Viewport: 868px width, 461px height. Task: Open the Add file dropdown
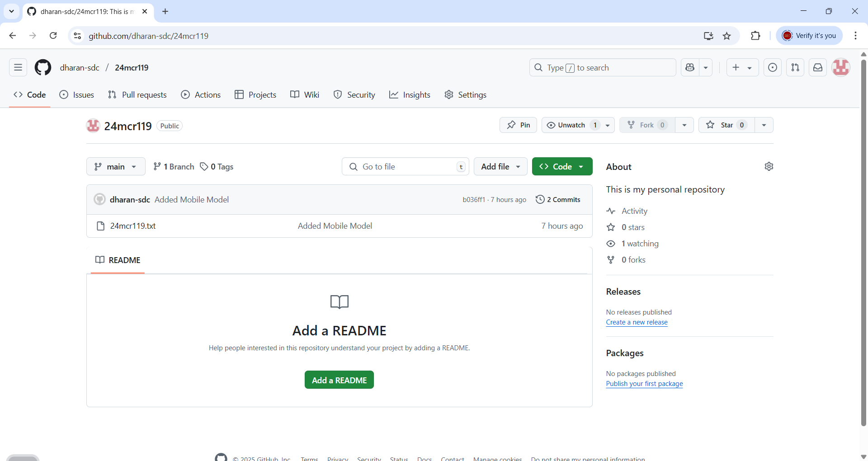point(500,166)
